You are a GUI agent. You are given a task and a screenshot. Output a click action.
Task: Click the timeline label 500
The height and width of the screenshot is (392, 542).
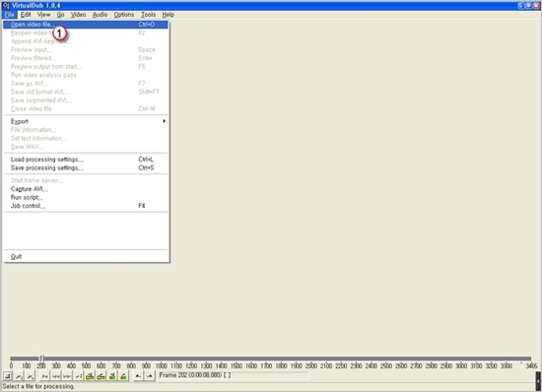point(86,365)
